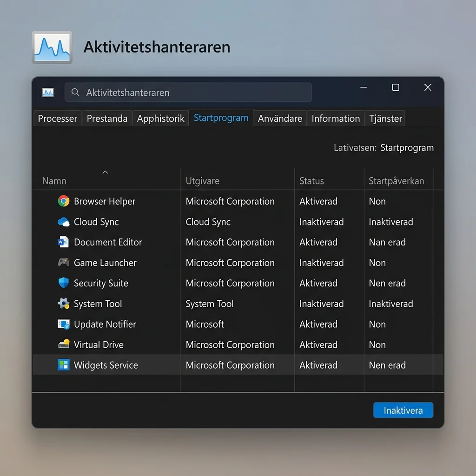
Task: Click Browser Helper's Microsoft Corporation publisher cell
Action: coord(230,201)
